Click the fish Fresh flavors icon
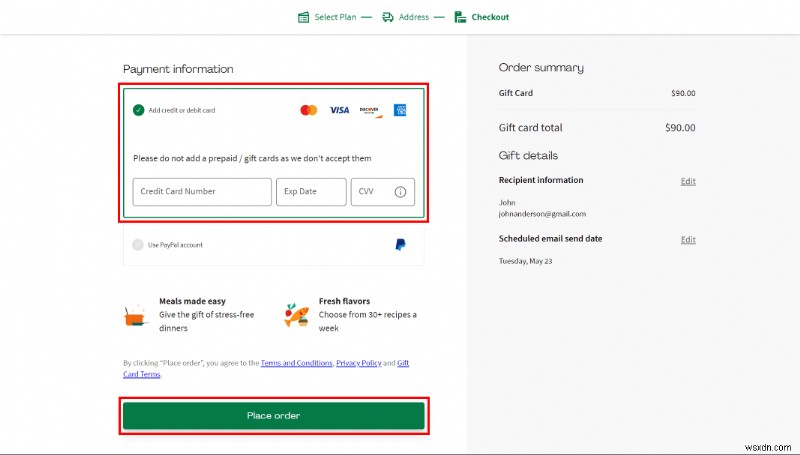800x455 pixels. (296, 315)
